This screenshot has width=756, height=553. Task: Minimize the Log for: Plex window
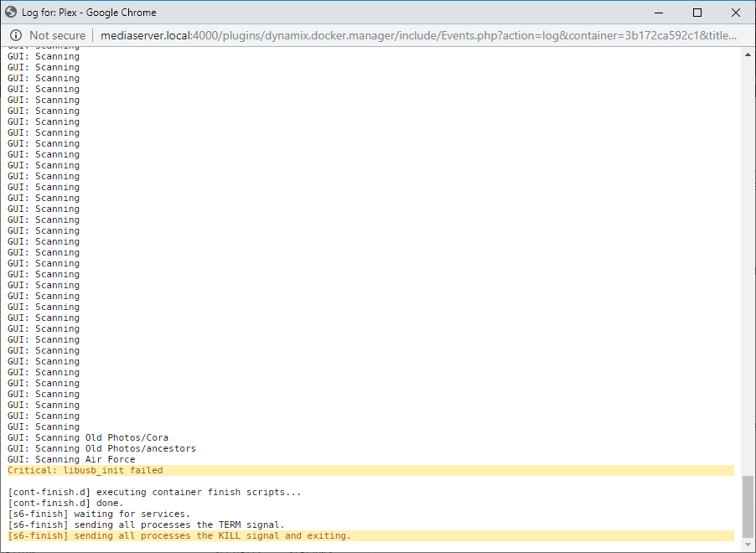(659, 13)
